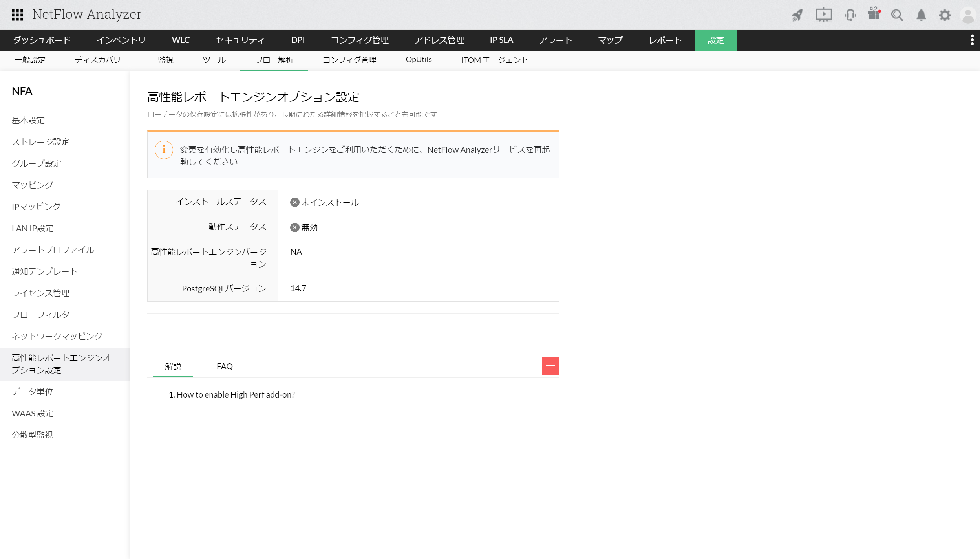The image size is (980, 559).
Task: Open the user profile avatar
Action: pos(968,15)
